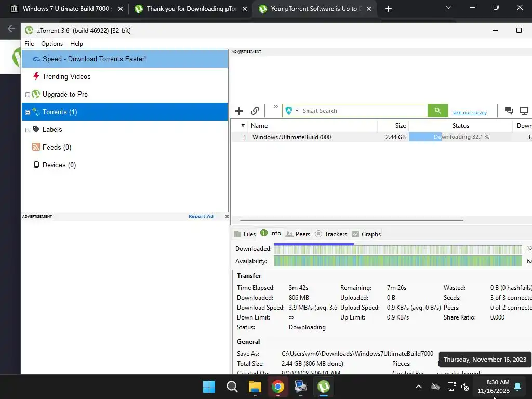Select Speed - Download Torrents Faster item

[x=125, y=59]
